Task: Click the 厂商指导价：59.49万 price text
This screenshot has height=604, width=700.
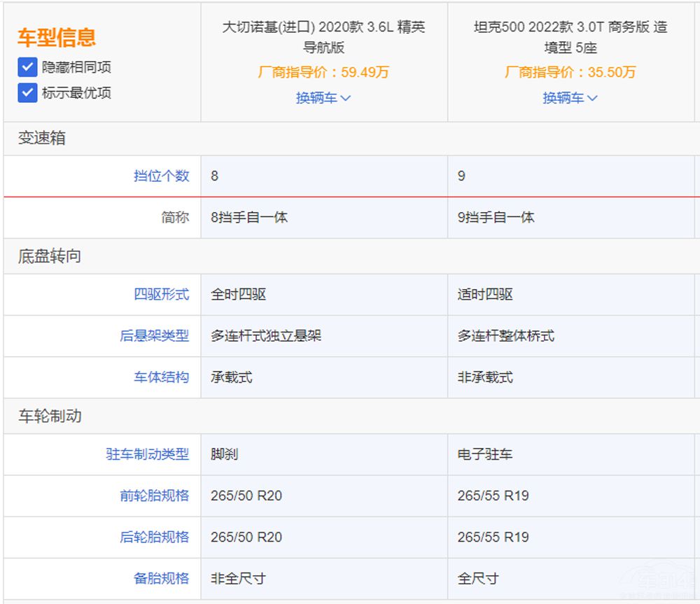Action: click(323, 71)
